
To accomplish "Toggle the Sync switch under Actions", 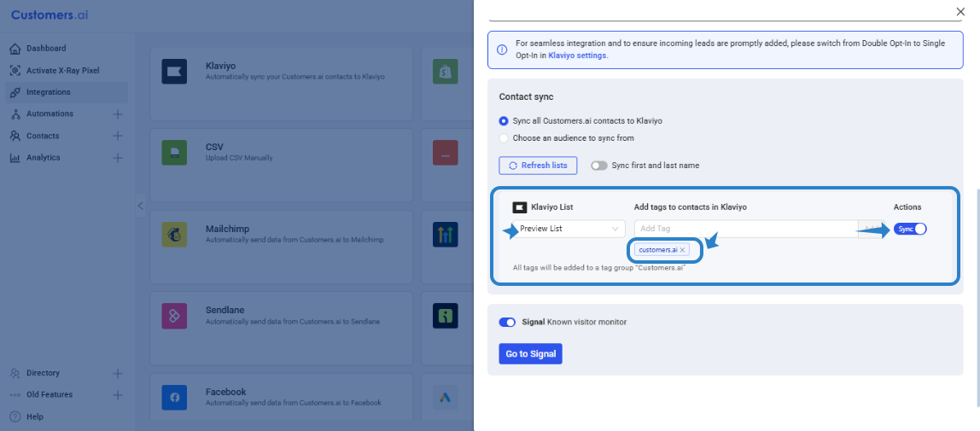I will tap(910, 229).
